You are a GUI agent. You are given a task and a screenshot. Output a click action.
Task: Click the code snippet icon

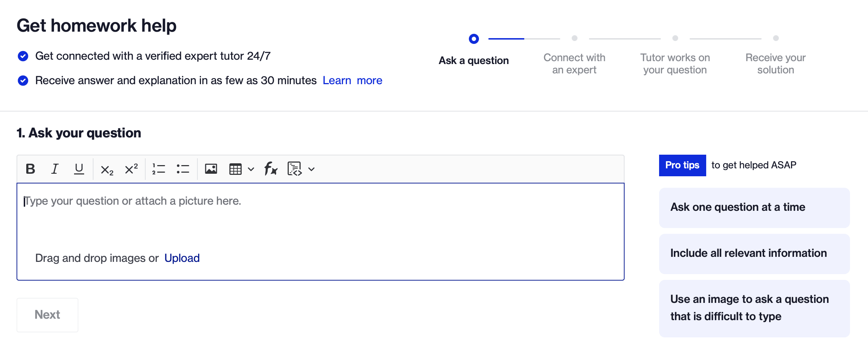[x=294, y=169]
